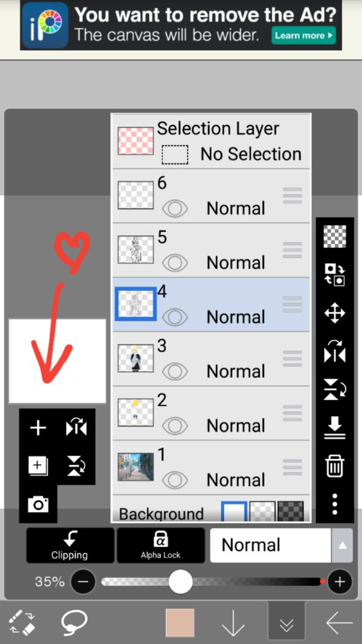362x644 pixels.
Task: Click the Learn more ad button
Action: click(303, 36)
